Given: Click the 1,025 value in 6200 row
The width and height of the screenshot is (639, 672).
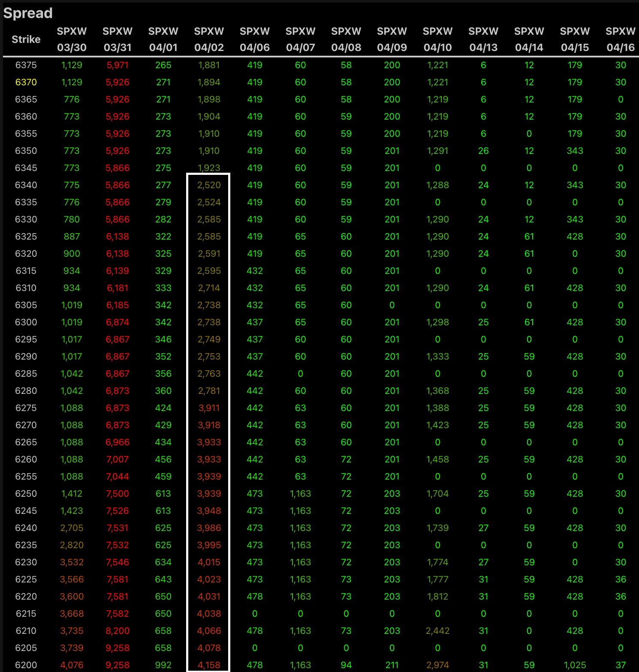Looking at the screenshot, I should pos(575,665).
